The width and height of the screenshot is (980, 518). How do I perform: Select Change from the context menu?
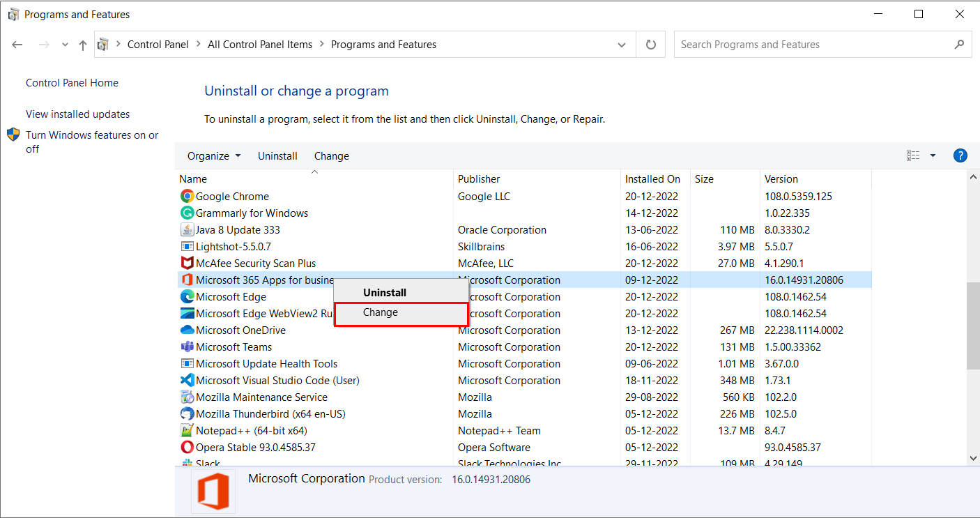click(x=380, y=312)
